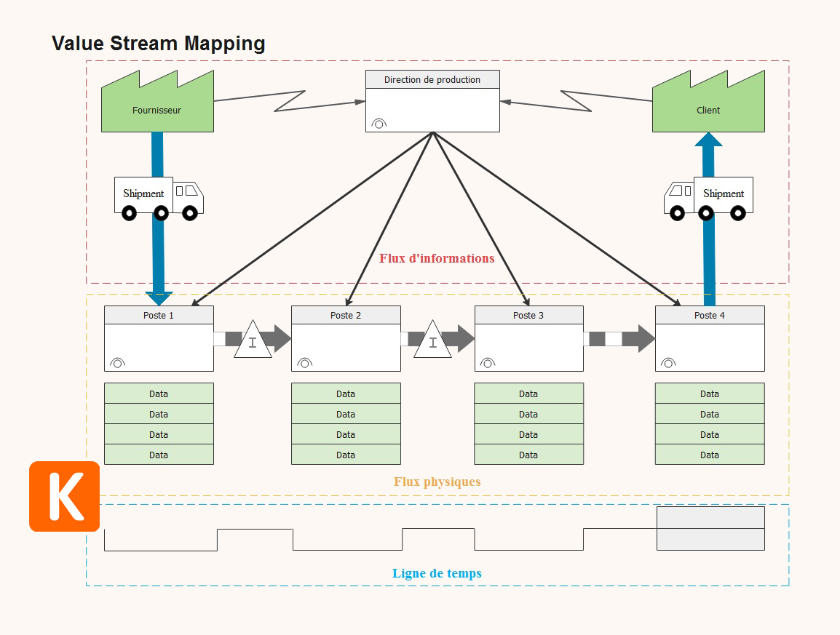
Task: Select first Data cell under Poste 4
Action: point(710,393)
